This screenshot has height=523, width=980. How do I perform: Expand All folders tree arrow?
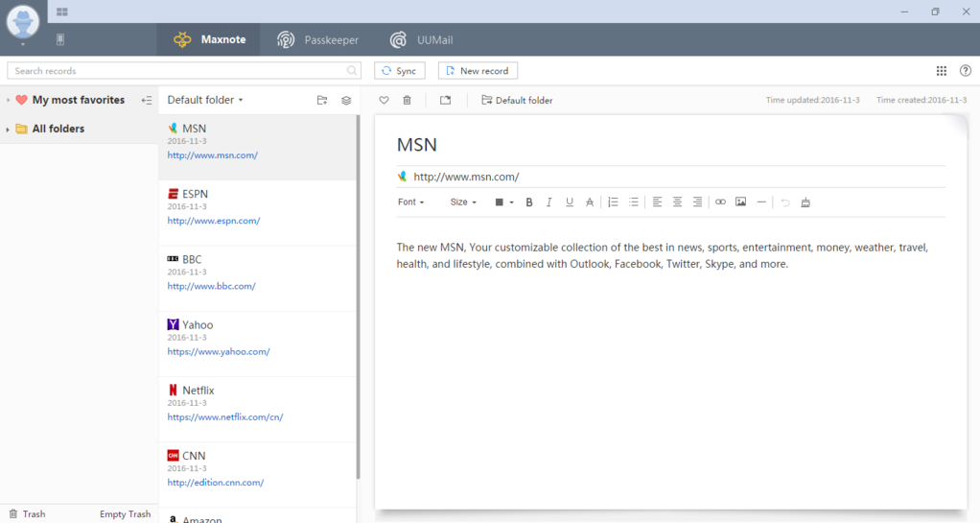pos(8,130)
